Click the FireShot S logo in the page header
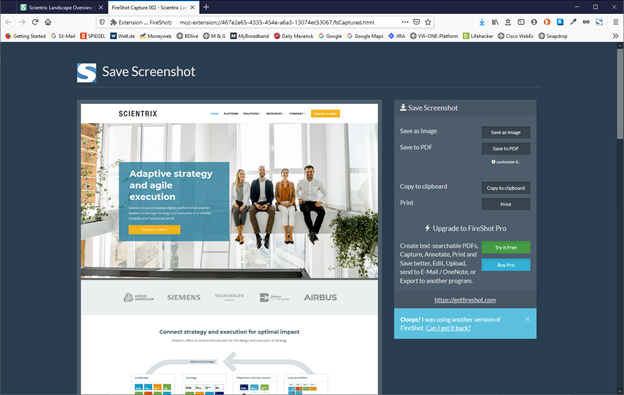The image size is (624, 395). [x=87, y=72]
